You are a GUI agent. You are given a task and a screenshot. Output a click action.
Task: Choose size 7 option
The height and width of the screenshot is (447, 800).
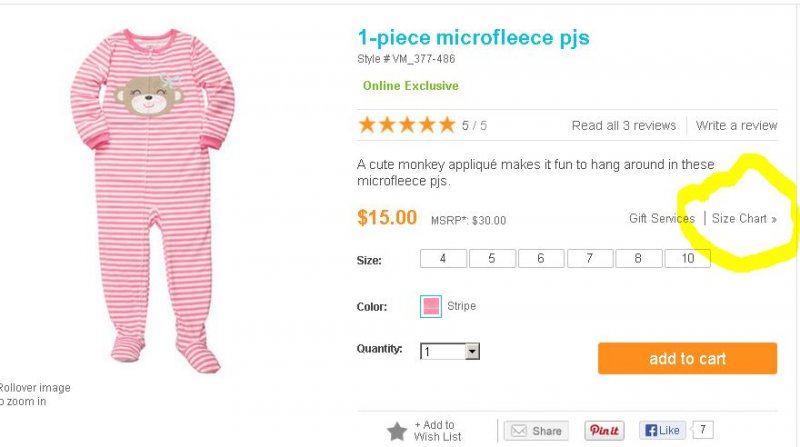point(590,259)
